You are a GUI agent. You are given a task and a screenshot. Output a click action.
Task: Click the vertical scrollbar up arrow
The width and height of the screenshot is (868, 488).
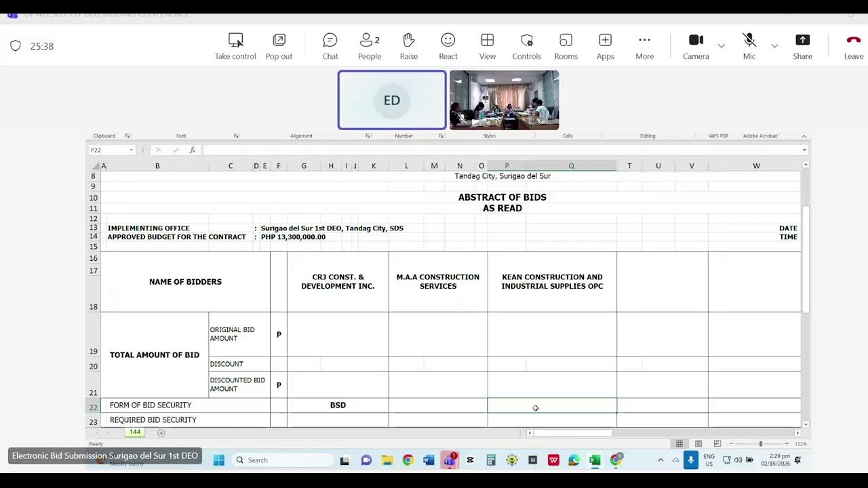[x=806, y=165]
